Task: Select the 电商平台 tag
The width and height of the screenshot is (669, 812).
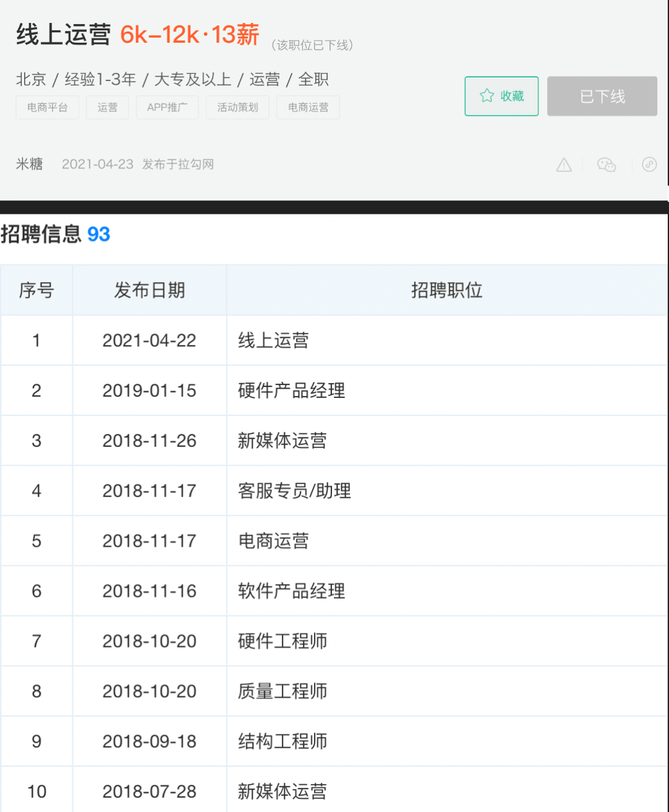Action: pyautogui.click(x=47, y=107)
